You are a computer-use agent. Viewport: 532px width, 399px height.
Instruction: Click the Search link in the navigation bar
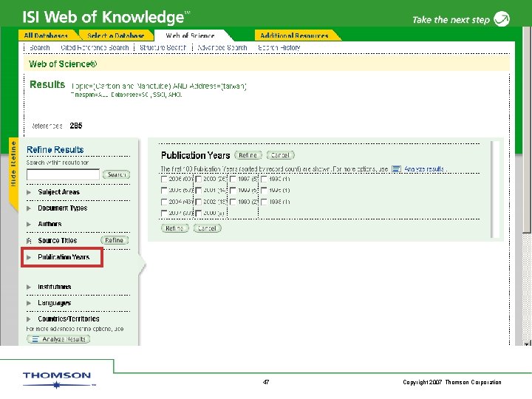(40, 48)
